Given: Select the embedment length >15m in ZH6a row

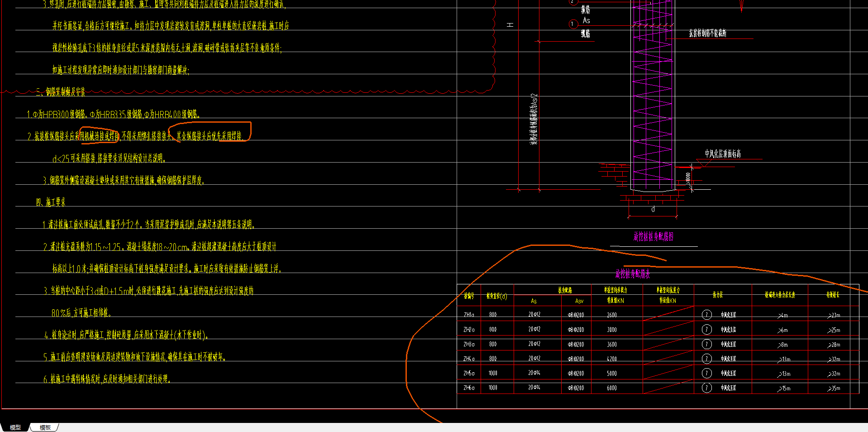Looking at the screenshot, I should coord(784,389).
